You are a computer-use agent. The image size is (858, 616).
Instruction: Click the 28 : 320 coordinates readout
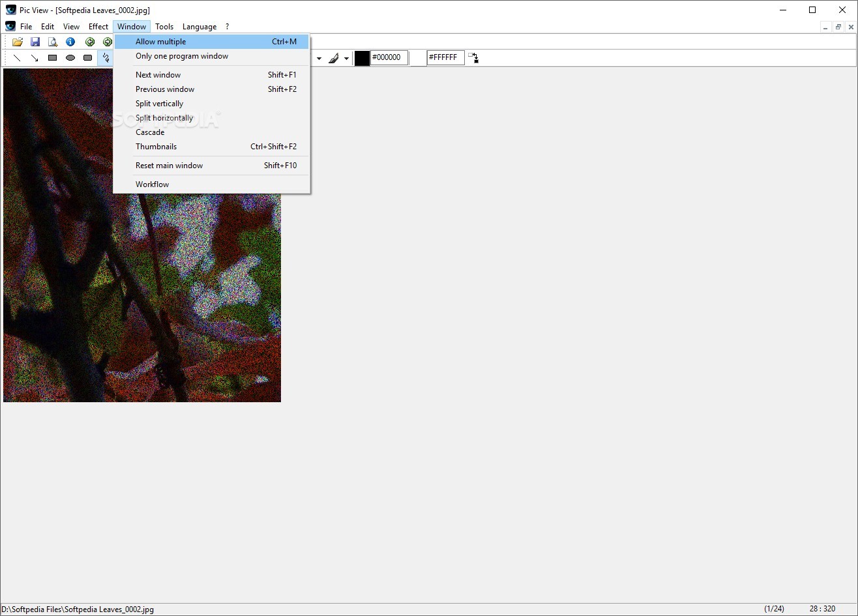(822, 609)
